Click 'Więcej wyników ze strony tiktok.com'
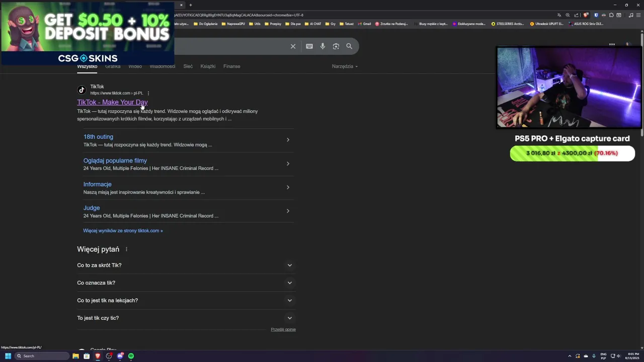 click(x=123, y=231)
